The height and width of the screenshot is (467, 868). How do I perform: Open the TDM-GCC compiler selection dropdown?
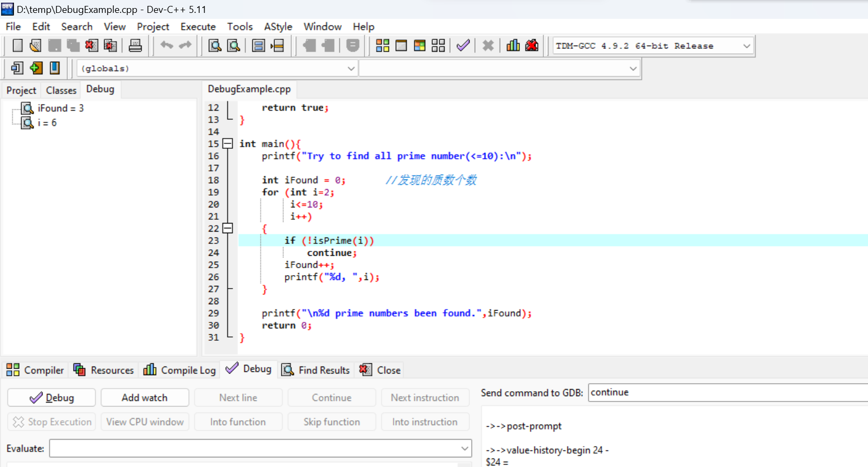point(747,46)
